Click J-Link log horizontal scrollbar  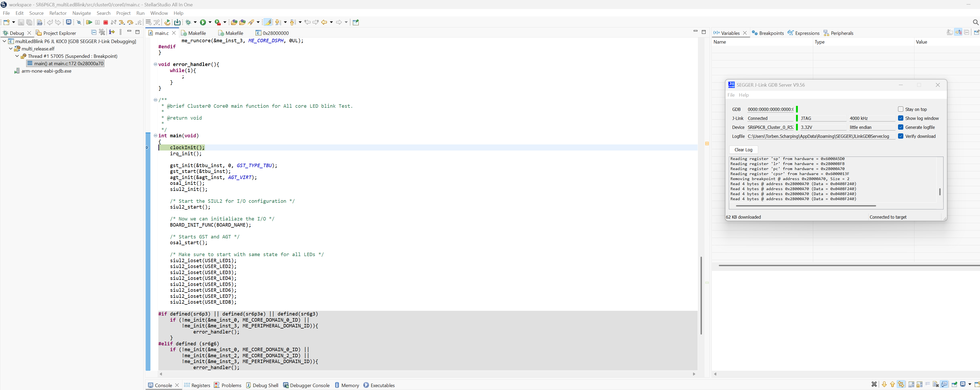click(806, 206)
